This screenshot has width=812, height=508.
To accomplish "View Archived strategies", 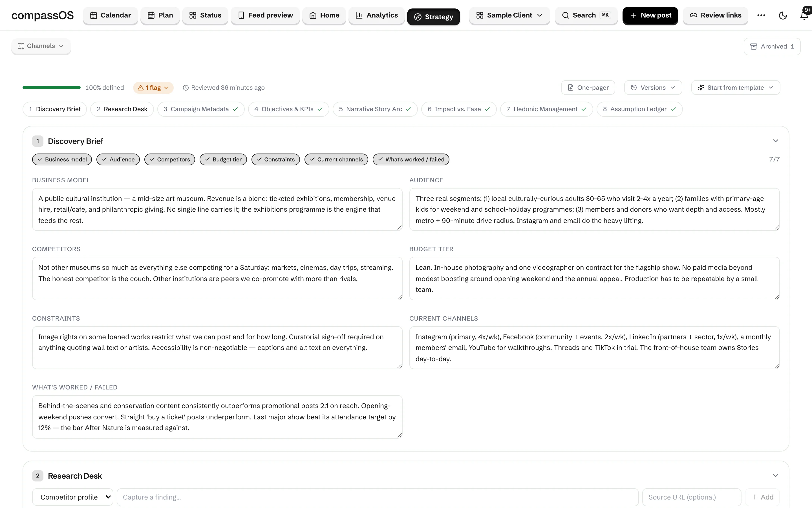I will (772, 46).
